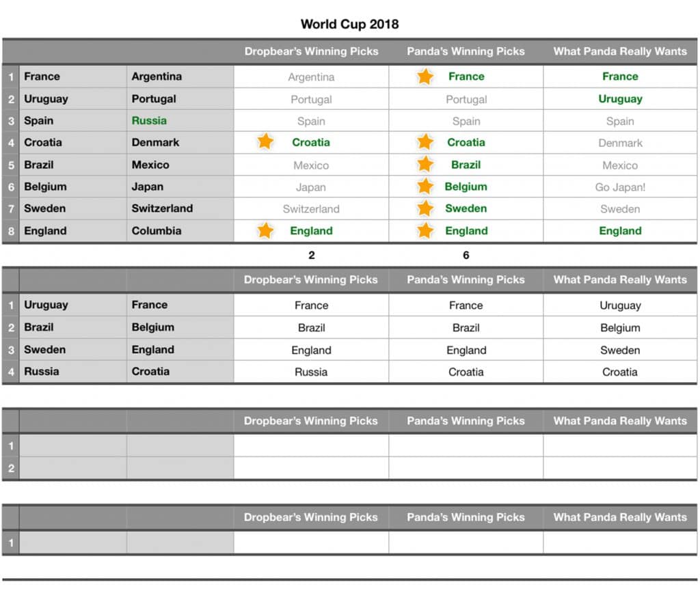
Task: Click the star beside Panda's France pick
Action: tap(425, 77)
